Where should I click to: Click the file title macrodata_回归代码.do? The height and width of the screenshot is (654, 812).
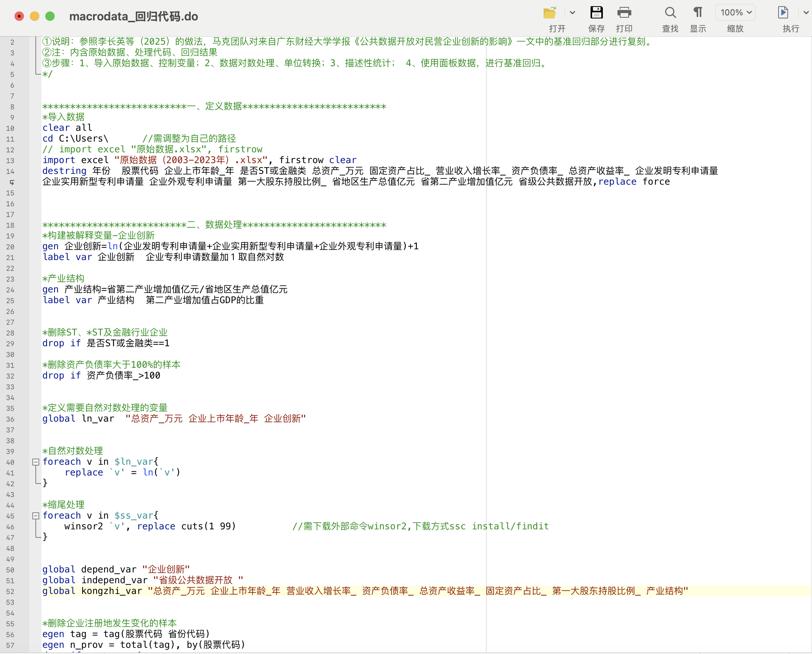click(133, 17)
